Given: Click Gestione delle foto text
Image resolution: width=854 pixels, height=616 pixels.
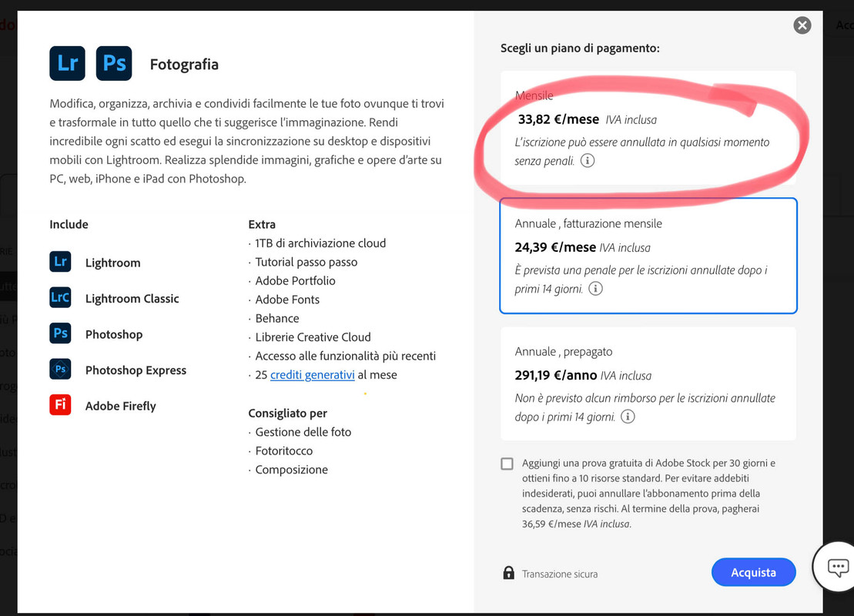Looking at the screenshot, I should 303,432.
